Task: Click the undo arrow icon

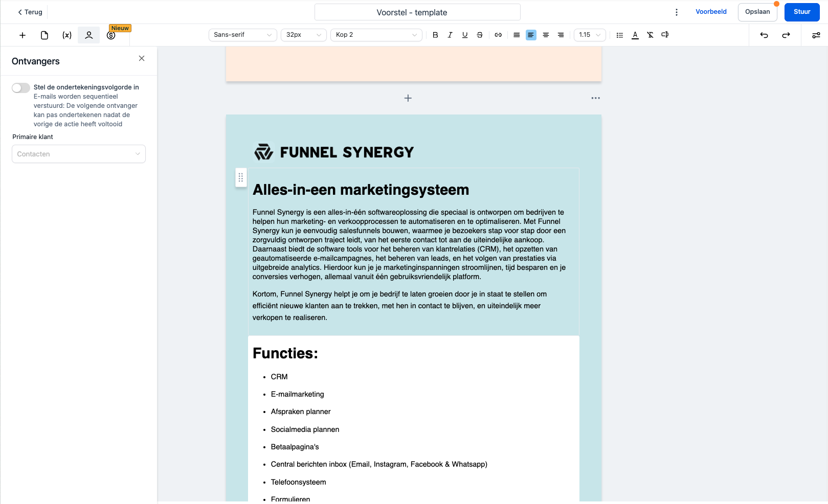Action: point(764,35)
